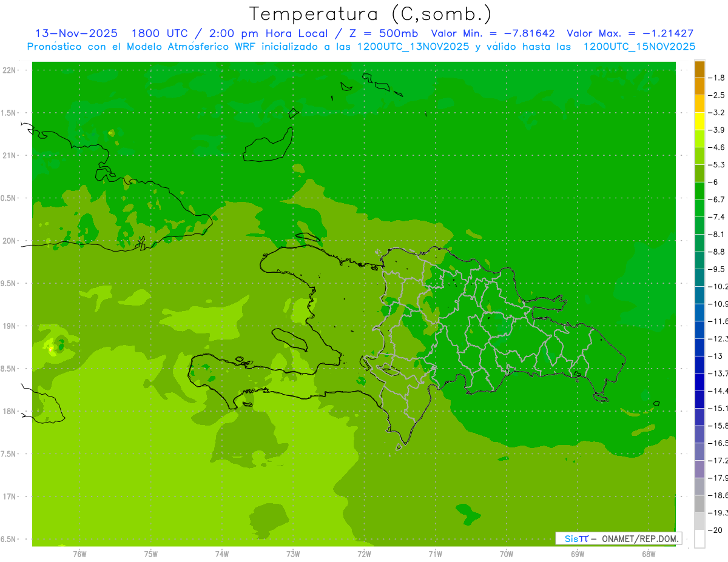Image resolution: width=728 pixels, height=562 pixels.
Task: Click the "-3.9" colorbar value
Action: (x=717, y=130)
